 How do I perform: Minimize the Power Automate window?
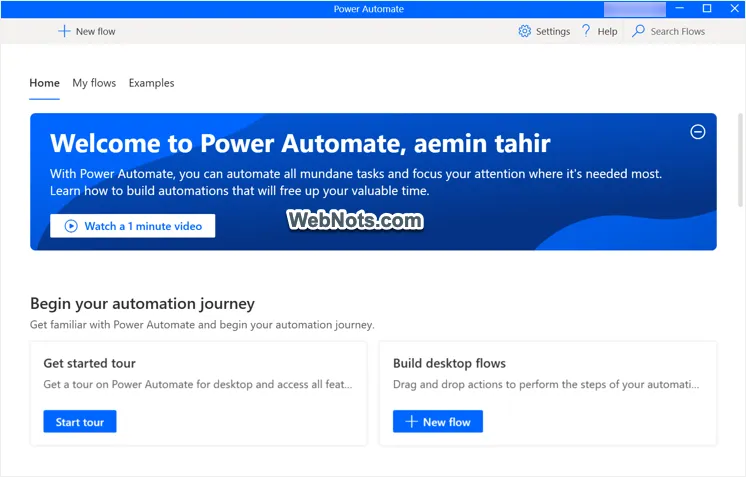tap(679, 9)
